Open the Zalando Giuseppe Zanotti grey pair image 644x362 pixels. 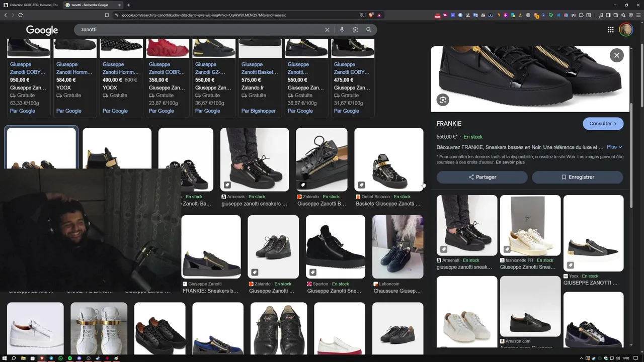point(273,247)
